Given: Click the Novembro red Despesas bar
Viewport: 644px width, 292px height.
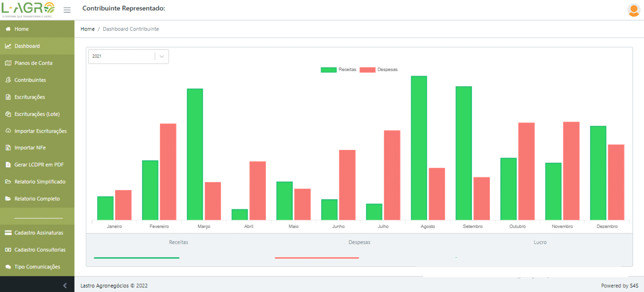Looking at the screenshot, I should pyautogui.click(x=571, y=171).
